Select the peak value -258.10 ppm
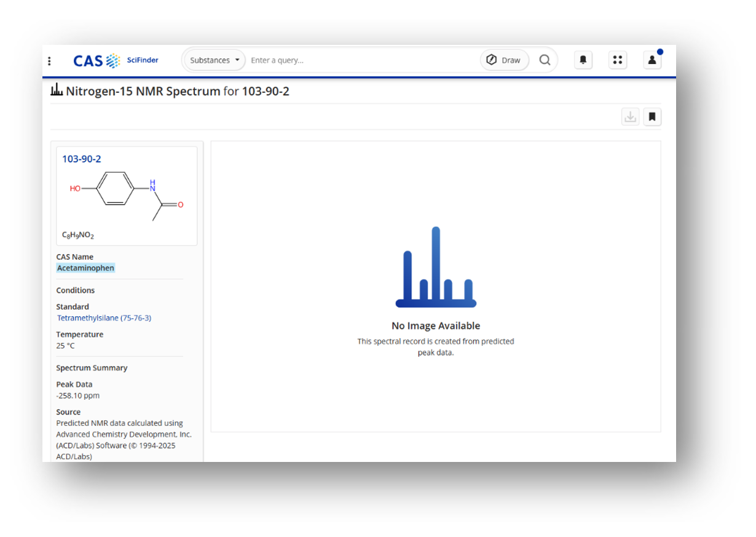The height and width of the screenshot is (537, 756). point(78,396)
